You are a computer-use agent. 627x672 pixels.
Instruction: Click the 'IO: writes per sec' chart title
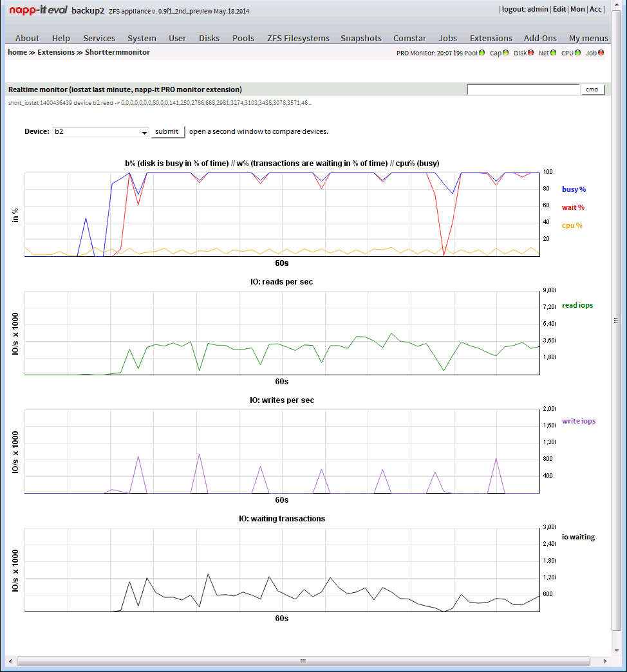tap(281, 400)
